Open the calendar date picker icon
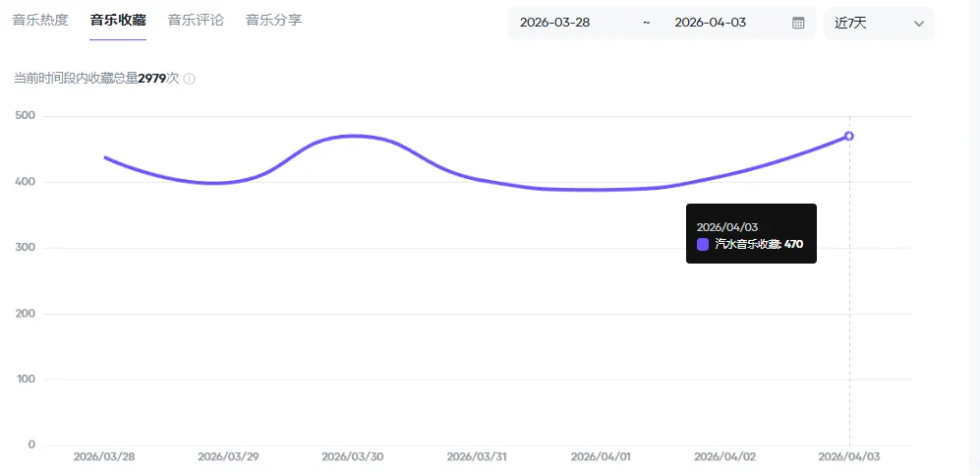 coord(798,24)
